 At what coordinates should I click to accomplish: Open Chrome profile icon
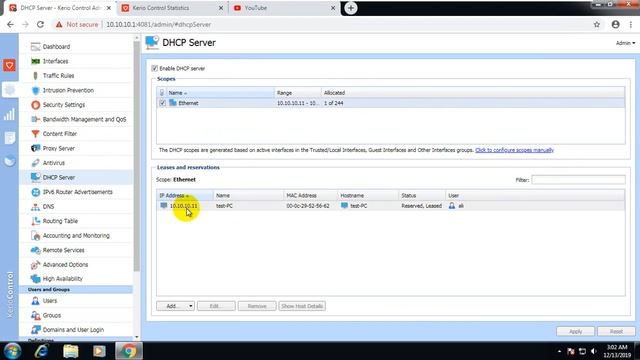tap(616, 24)
